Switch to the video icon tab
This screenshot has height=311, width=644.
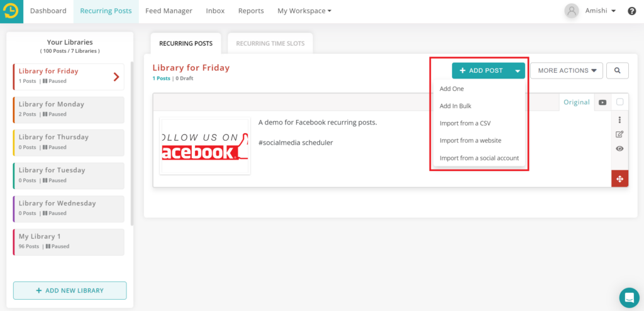[602, 102]
